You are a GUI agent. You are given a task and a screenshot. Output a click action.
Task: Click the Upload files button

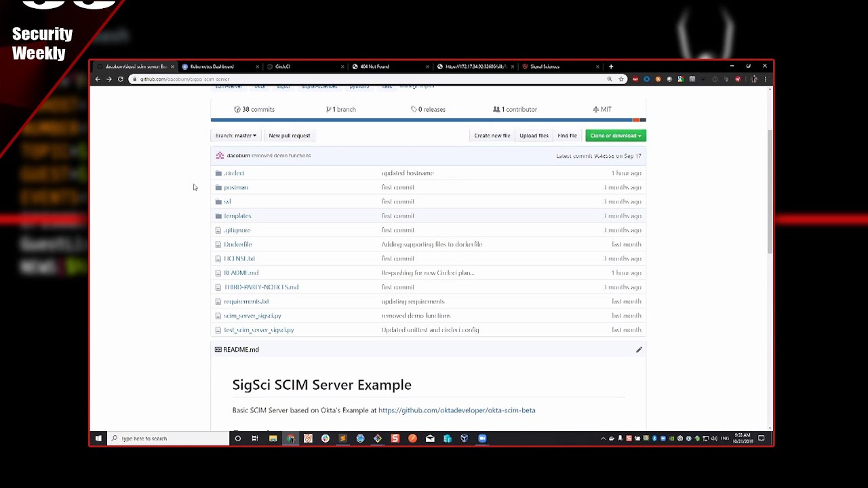click(x=534, y=136)
